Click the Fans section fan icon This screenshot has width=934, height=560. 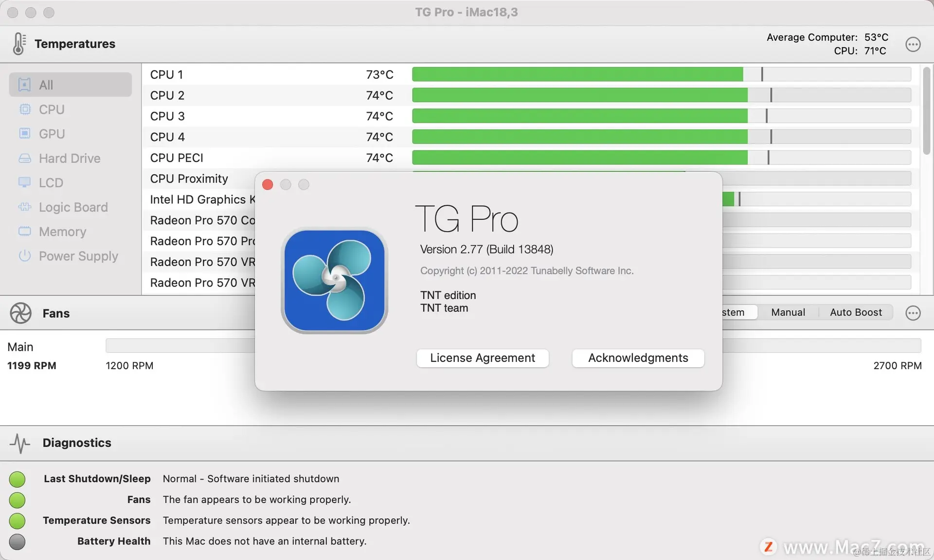[x=20, y=313]
